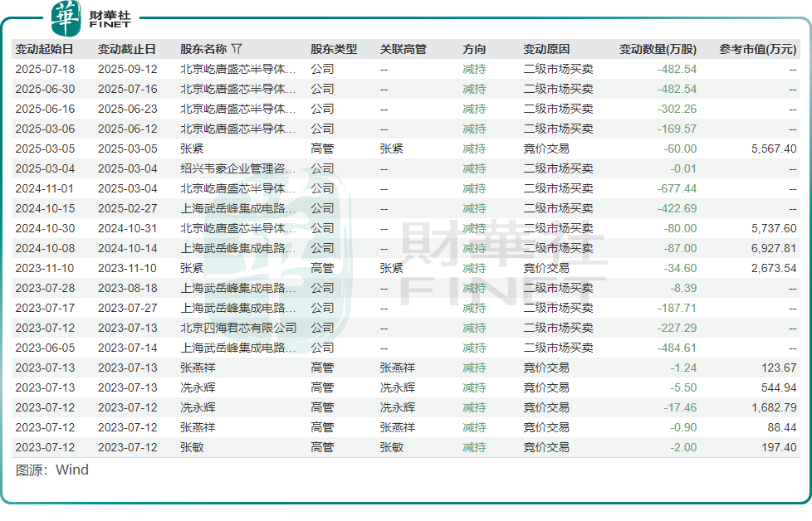Click the 变动原因 column header
This screenshot has height=521, width=812.
[546, 50]
